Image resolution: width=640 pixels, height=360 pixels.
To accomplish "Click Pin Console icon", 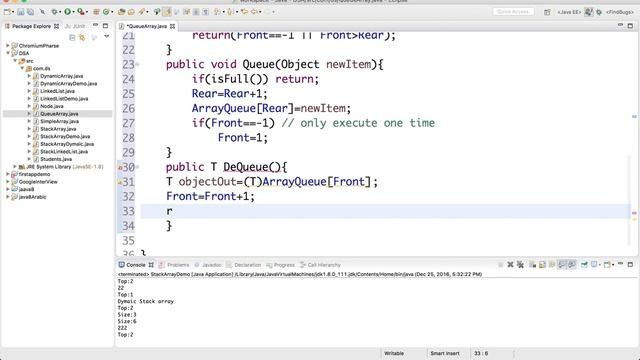I will pos(584,264).
